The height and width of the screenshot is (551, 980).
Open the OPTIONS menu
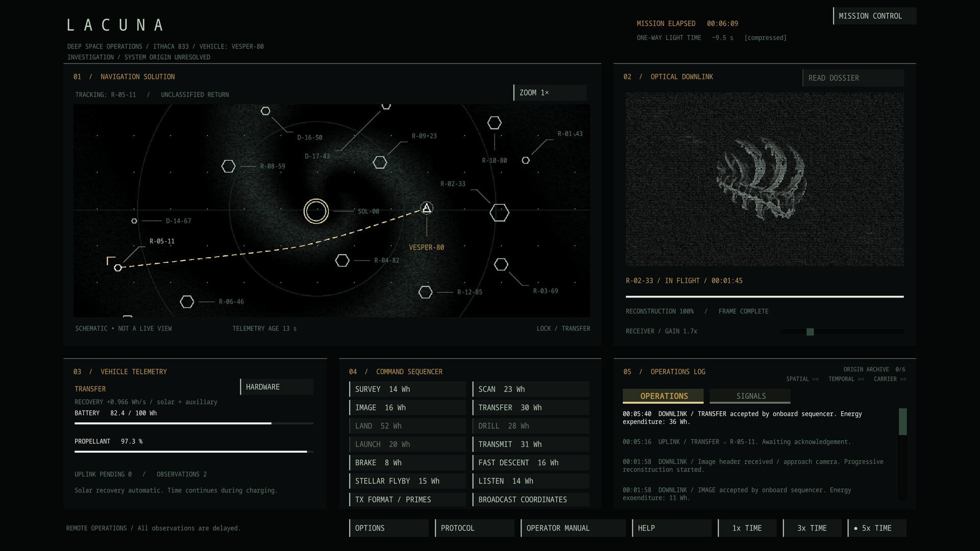coord(389,528)
